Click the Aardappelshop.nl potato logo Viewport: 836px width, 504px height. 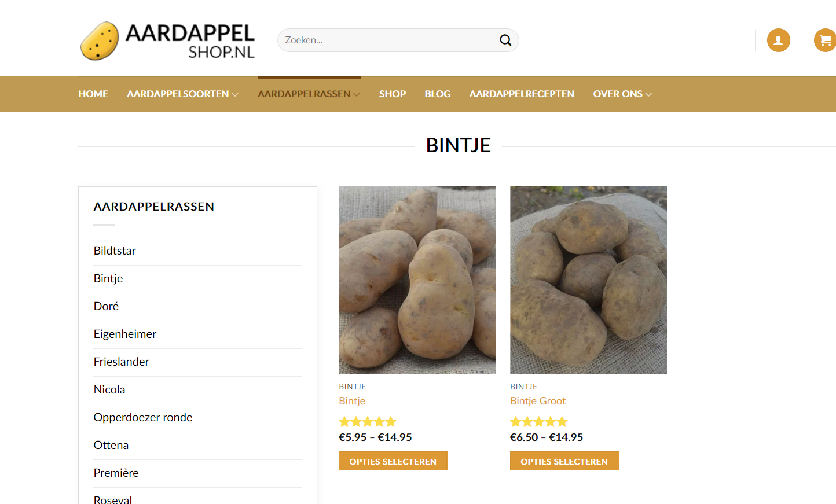(x=167, y=41)
